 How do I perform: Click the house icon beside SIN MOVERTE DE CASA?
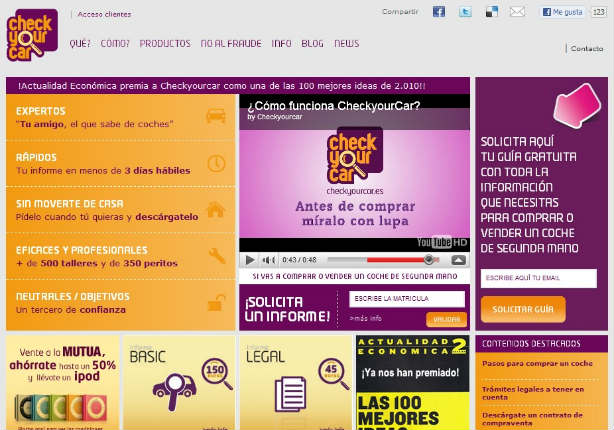point(215,210)
